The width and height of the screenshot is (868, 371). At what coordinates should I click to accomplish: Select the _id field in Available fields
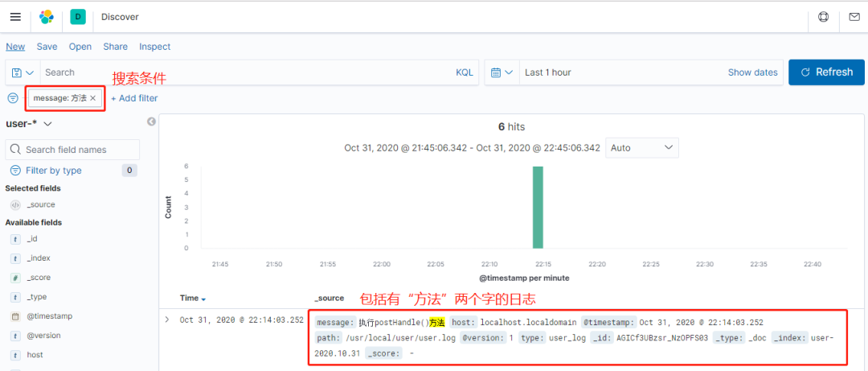[x=32, y=239]
